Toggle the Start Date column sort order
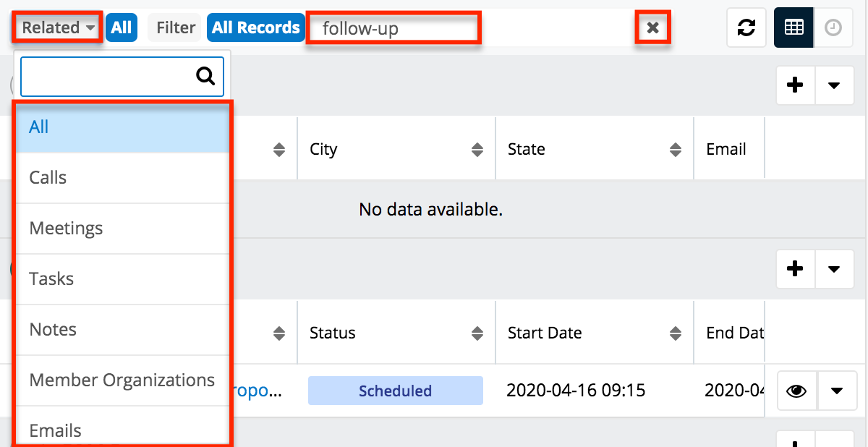The height and width of the screenshot is (447, 868). click(x=676, y=333)
